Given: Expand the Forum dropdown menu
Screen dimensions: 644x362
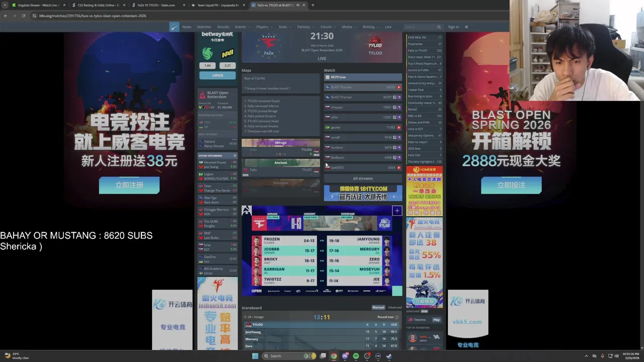Looking at the screenshot, I should click(327, 27).
